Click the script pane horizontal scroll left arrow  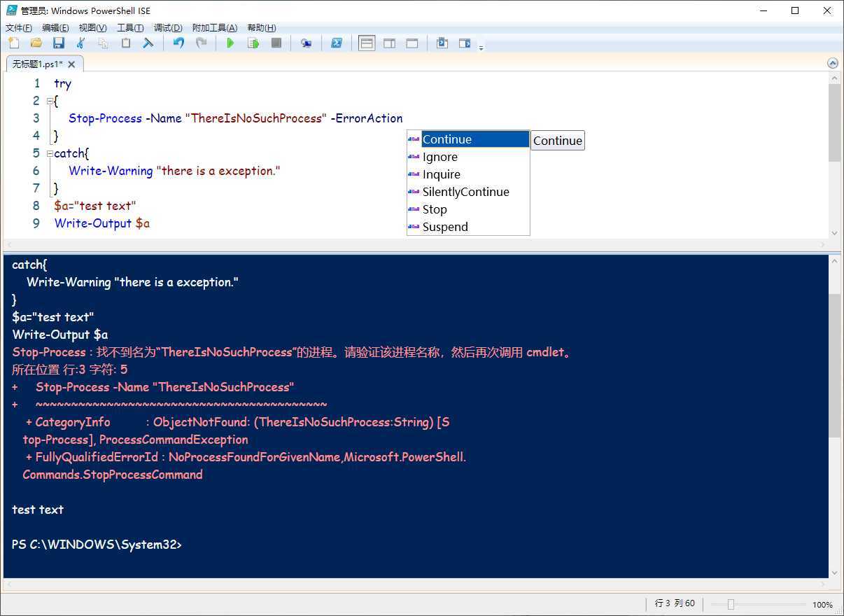coord(9,244)
